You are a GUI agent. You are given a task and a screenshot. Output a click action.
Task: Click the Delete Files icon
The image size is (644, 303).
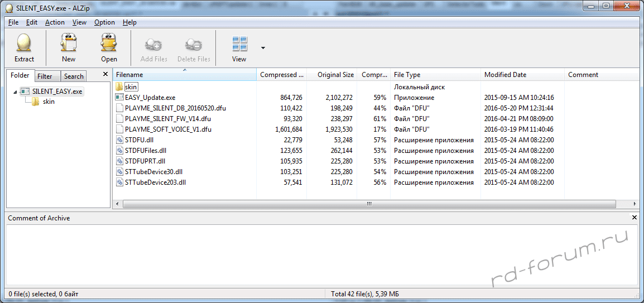tap(194, 44)
